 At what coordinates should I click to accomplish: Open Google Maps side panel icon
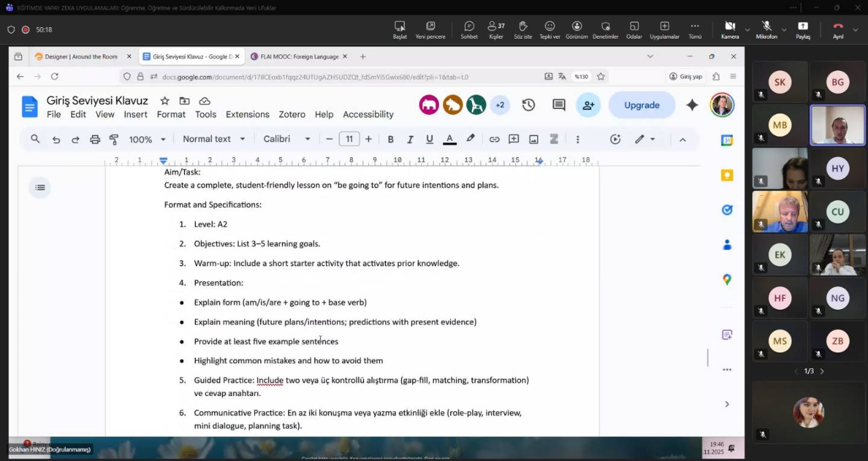tap(727, 280)
